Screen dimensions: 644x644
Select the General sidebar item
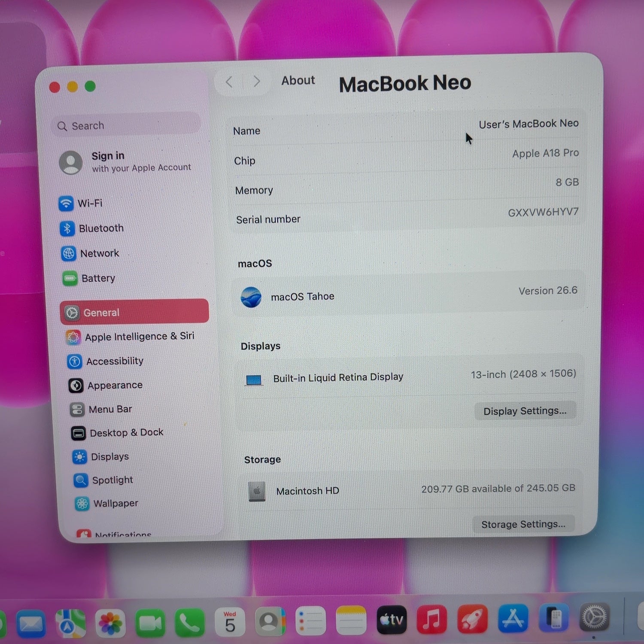click(134, 312)
